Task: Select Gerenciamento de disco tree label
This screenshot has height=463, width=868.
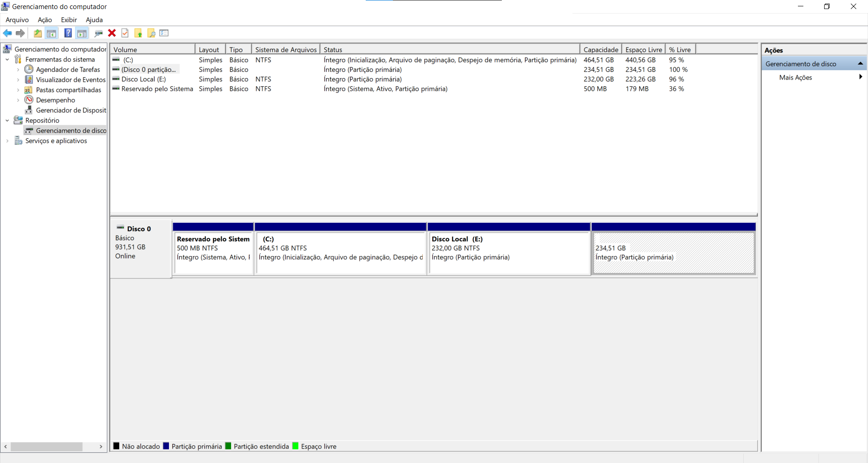Action: [x=71, y=131]
